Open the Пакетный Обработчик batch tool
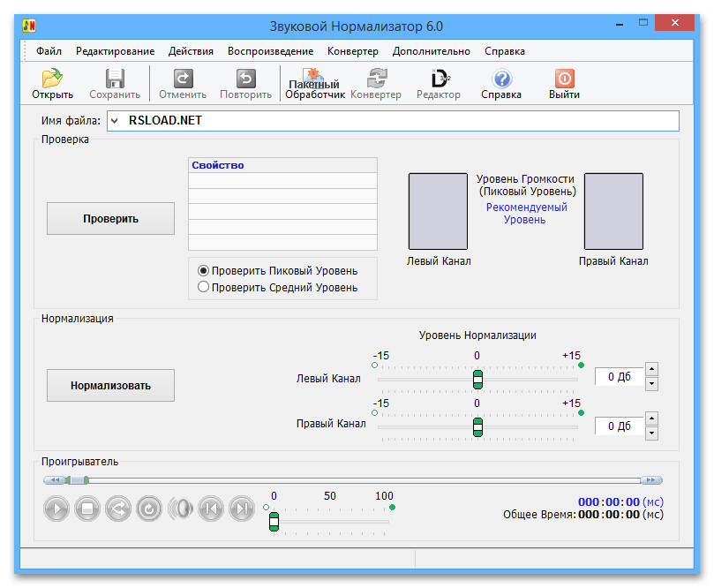Image resolution: width=714 pixels, height=588 pixels. point(313,84)
